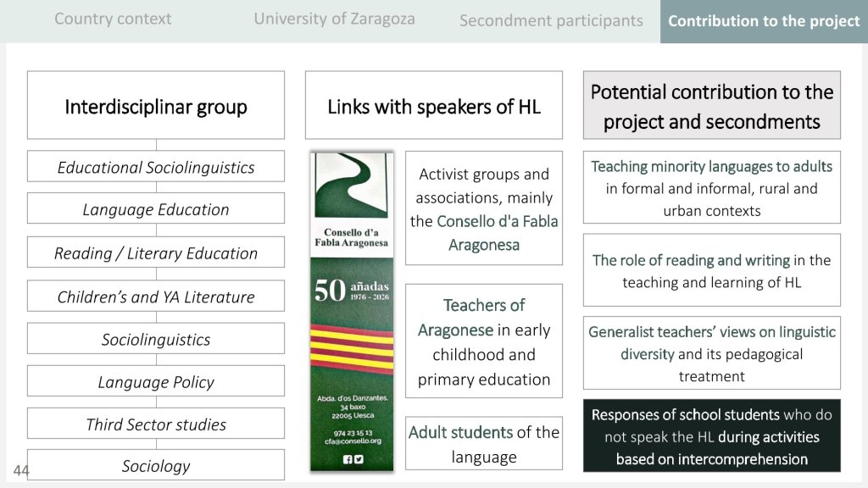Click the Contribution to the project tab
868x488 pixels.
pos(764,21)
